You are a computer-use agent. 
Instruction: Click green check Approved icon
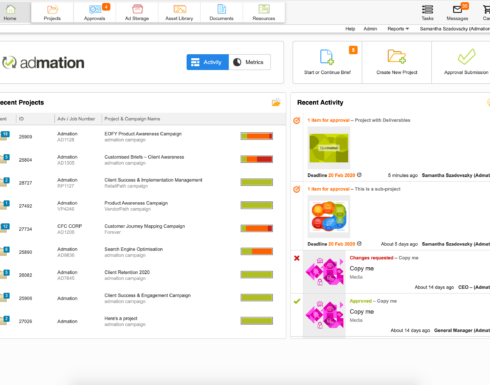pyautogui.click(x=297, y=301)
